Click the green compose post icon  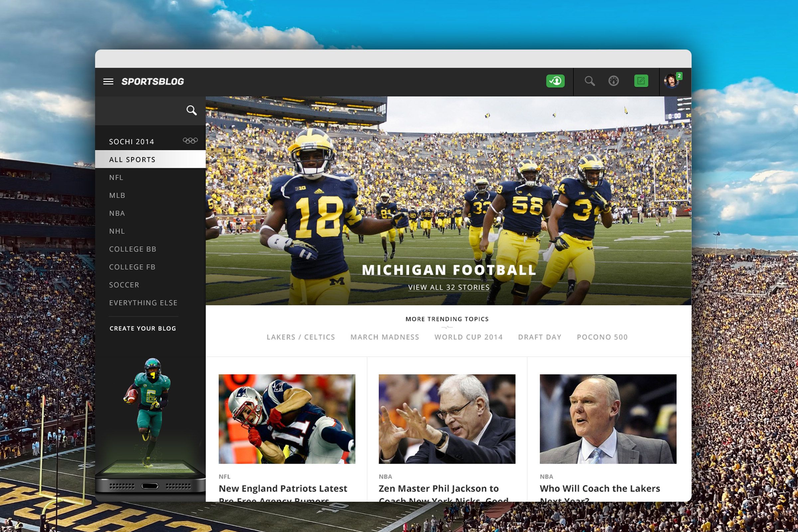click(641, 81)
